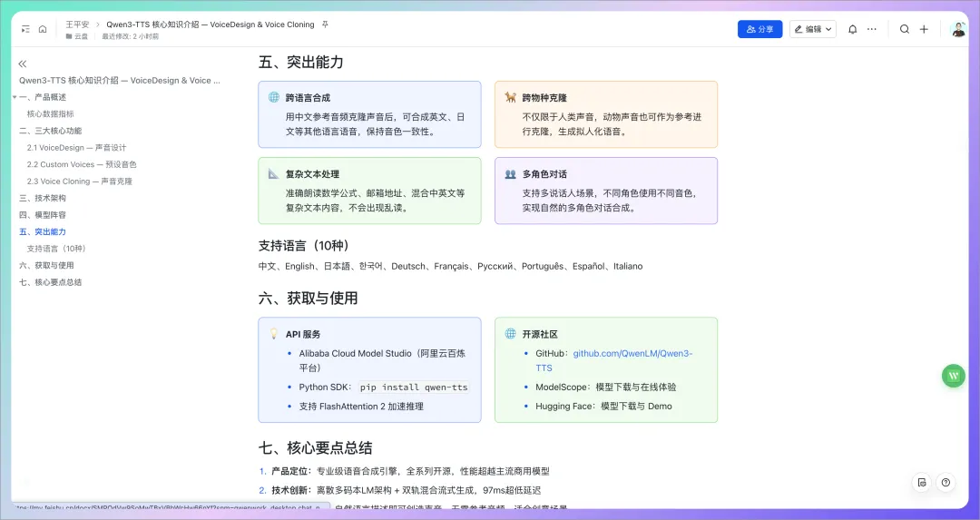
Task: Click the lightbulb icon in API 服务 card
Action: (x=274, y=334)
